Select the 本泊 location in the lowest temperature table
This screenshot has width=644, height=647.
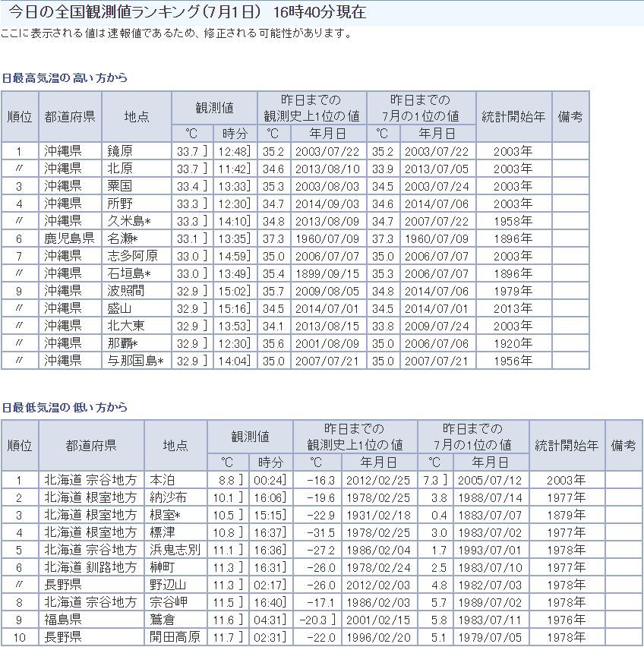[162, 481]
